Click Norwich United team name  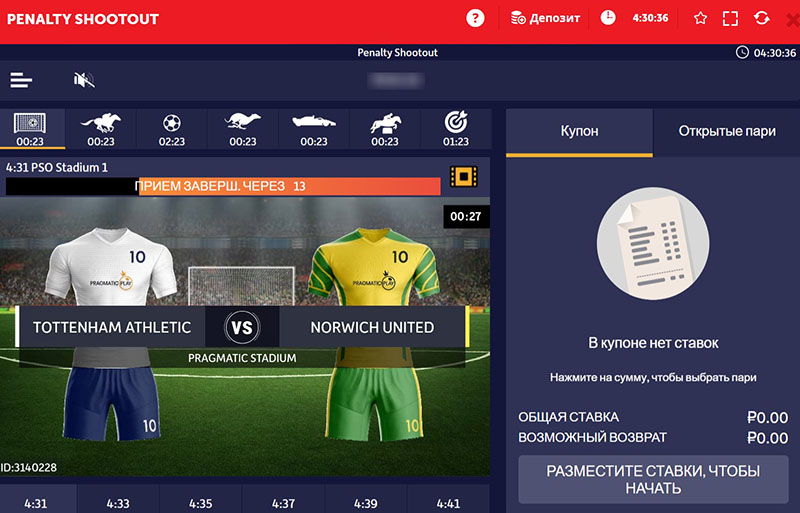pos(372,327)
